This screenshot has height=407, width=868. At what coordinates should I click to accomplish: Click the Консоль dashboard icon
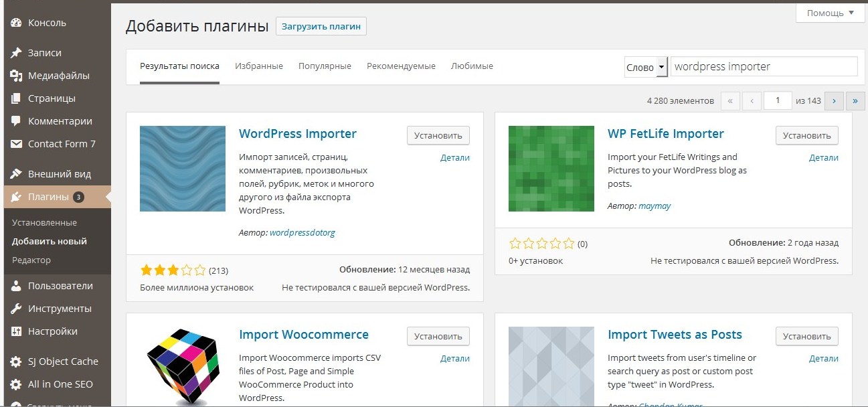tap(16, 23)
